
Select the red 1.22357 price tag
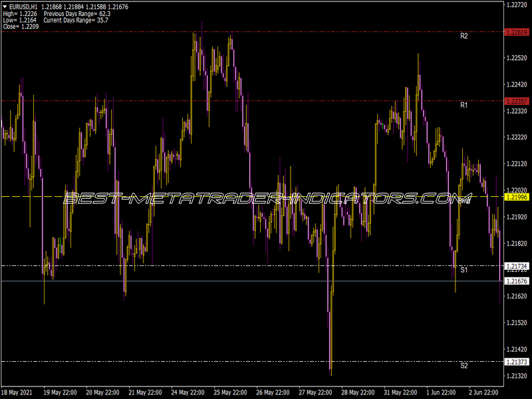click(x=517, y=102)
